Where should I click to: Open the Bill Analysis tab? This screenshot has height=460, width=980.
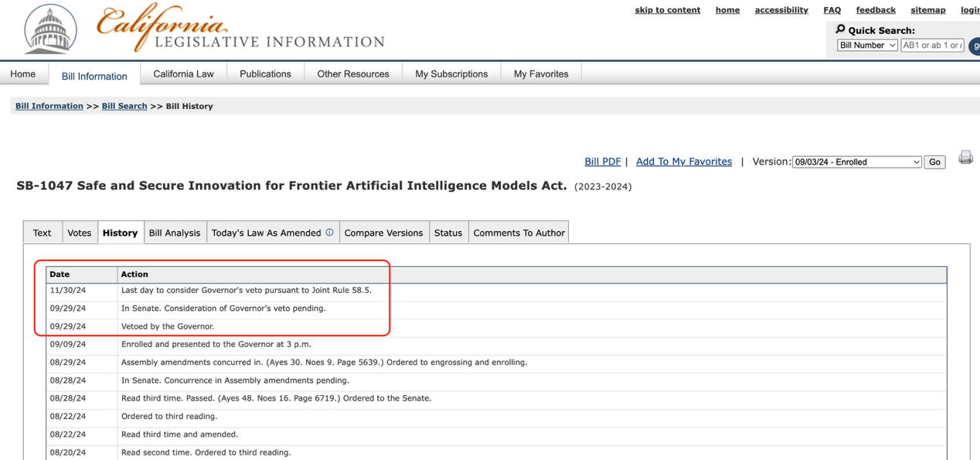tap(175, 233)
